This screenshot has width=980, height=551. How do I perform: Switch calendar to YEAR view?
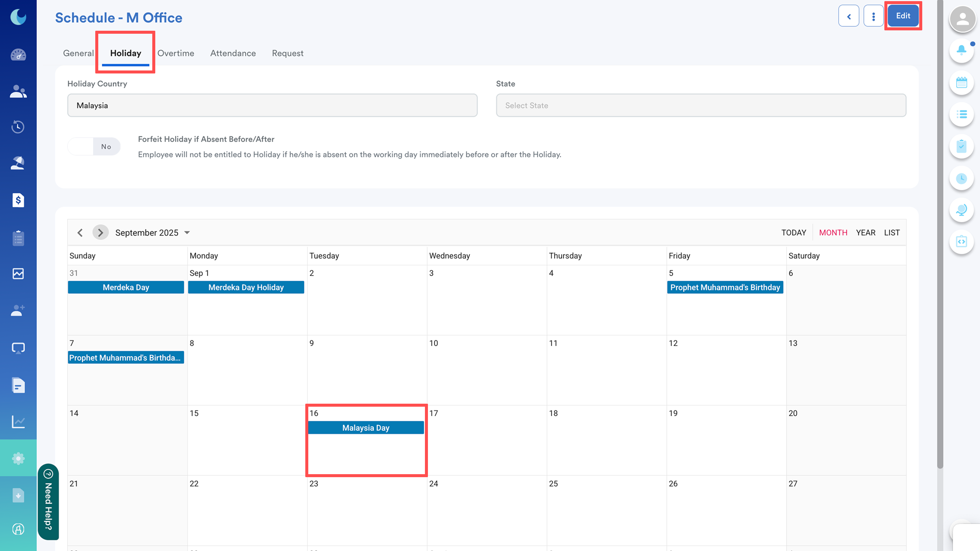point(866,232)
